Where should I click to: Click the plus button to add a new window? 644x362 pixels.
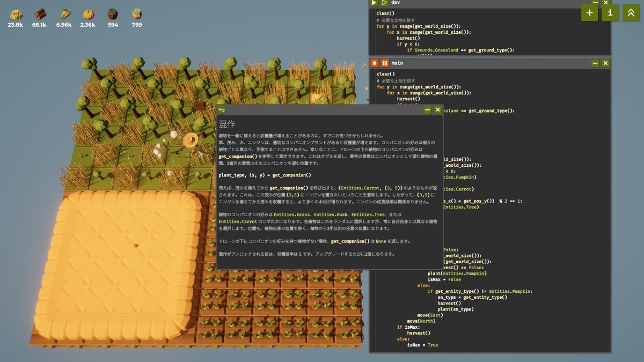click(x=590, y=12)
